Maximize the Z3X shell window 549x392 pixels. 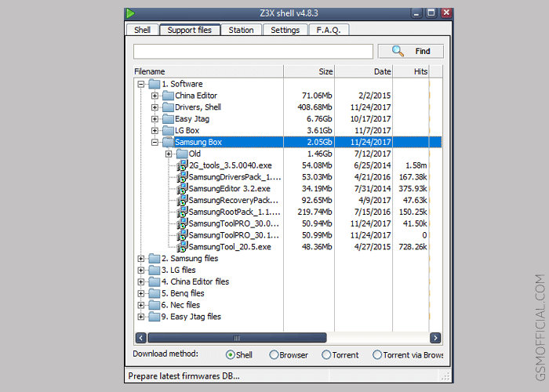pyautogui.click(x=431, y=13)
